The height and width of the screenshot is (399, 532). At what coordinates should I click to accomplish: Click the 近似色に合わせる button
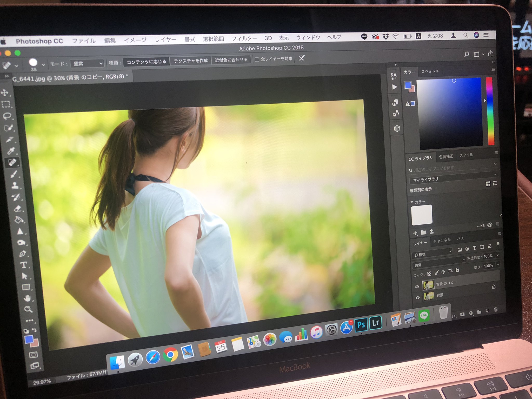[x=231, y=60]
